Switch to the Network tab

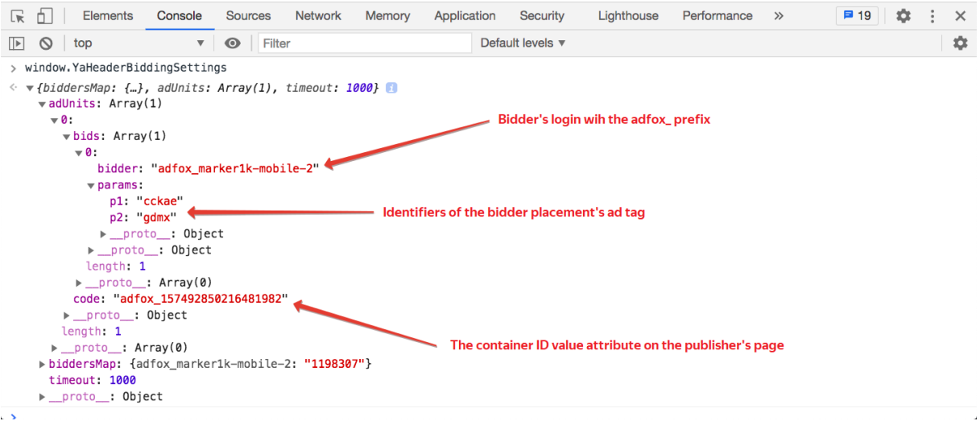pyautogui.click(x=318, y=16)
